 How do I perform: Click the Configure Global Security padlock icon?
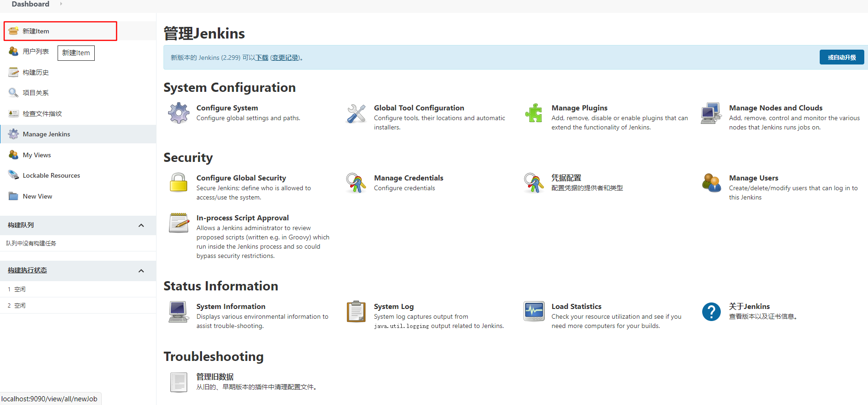pos(179,183)
